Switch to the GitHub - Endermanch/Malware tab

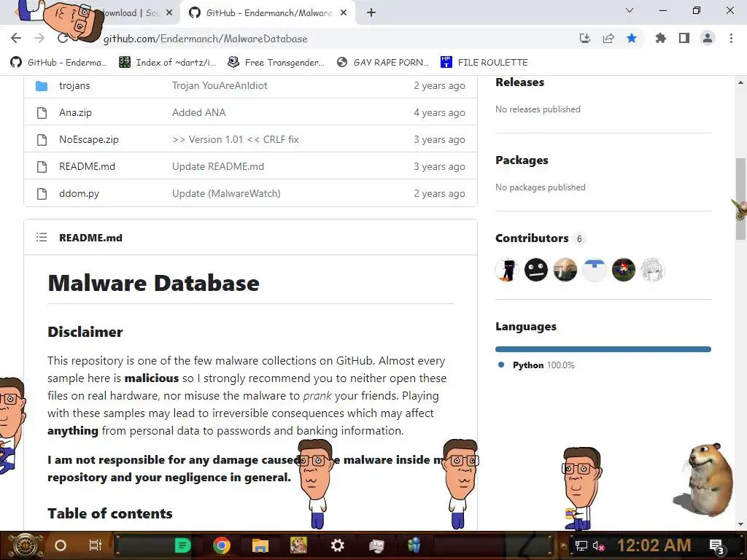[267, 13]
